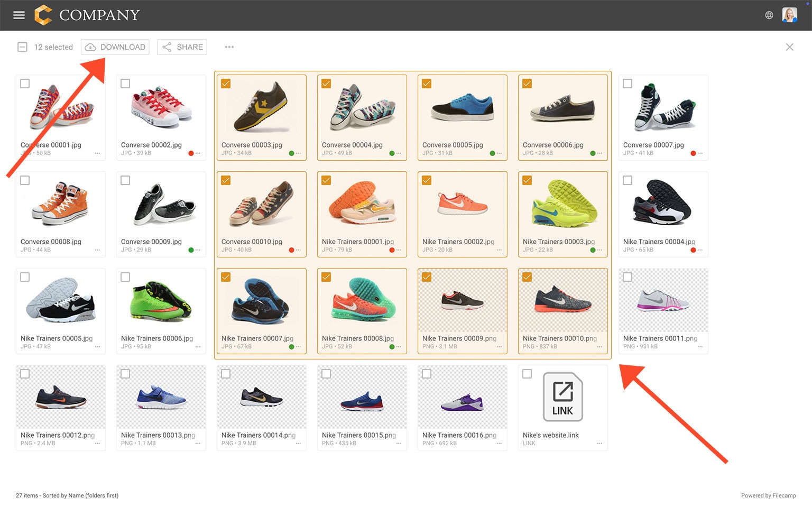Screen dimensions: 812x507
Task: Click the Powered by Filecamp link
Action: point(768,495)
